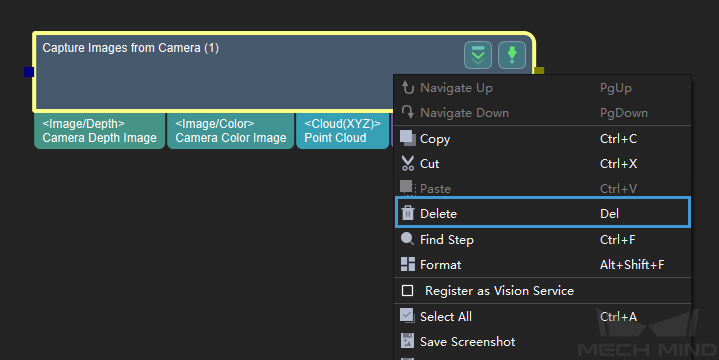Viewport: 719px width, 360px height.
Task: Click the Save Screenshot disk icon
Action: pos(407,341)
